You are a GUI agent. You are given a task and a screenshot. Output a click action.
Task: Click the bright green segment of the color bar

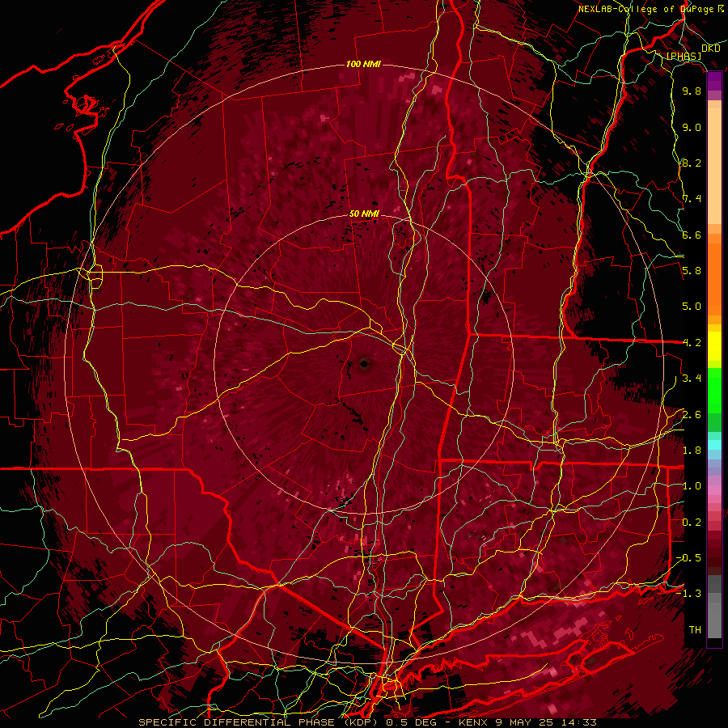[714, 391]
